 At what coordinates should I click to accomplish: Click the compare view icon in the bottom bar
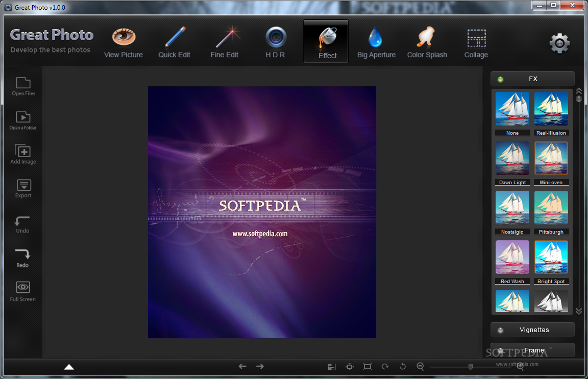click(332, 367)
